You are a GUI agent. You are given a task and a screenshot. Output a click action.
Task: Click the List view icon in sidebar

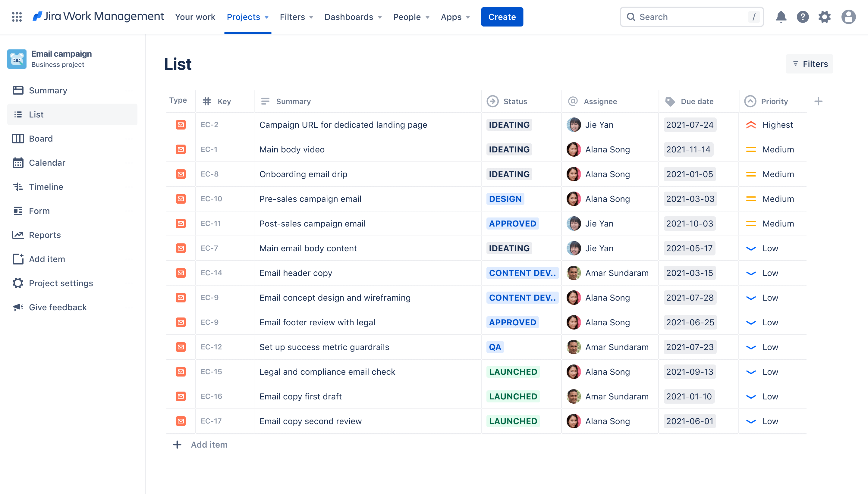click(x=18, y=114)
